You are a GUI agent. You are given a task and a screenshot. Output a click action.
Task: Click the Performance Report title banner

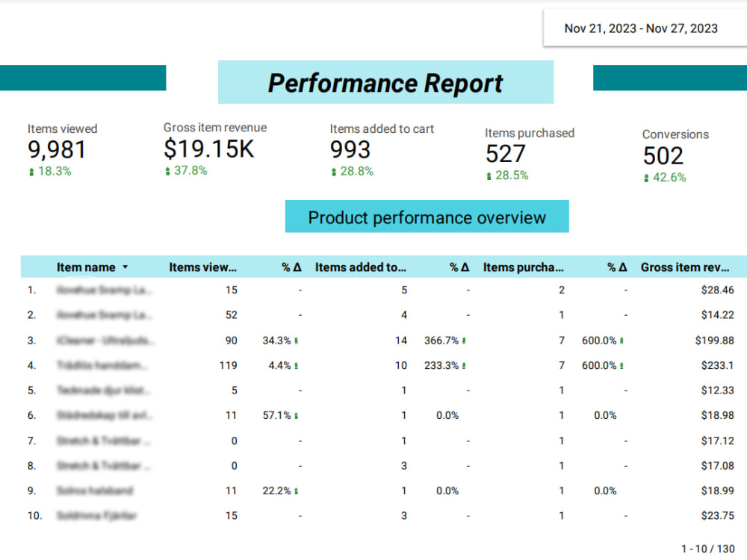click(x=385, y=82)
